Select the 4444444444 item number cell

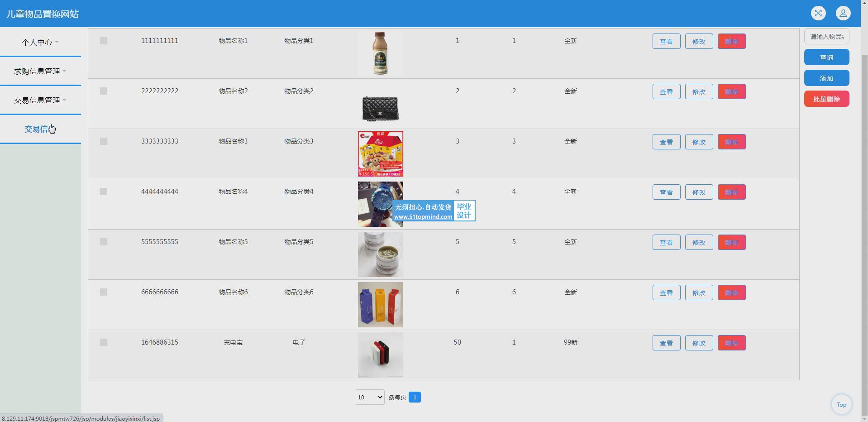coord(159,192)
